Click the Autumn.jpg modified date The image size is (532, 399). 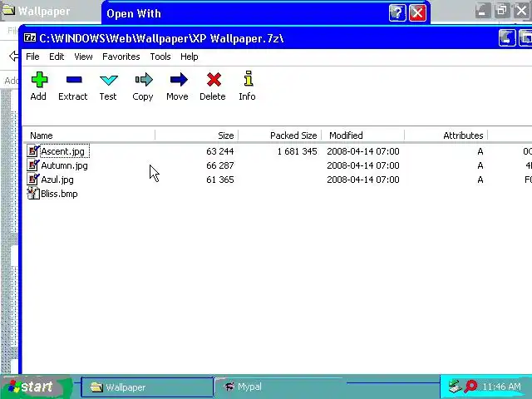(x=363, y=165)
